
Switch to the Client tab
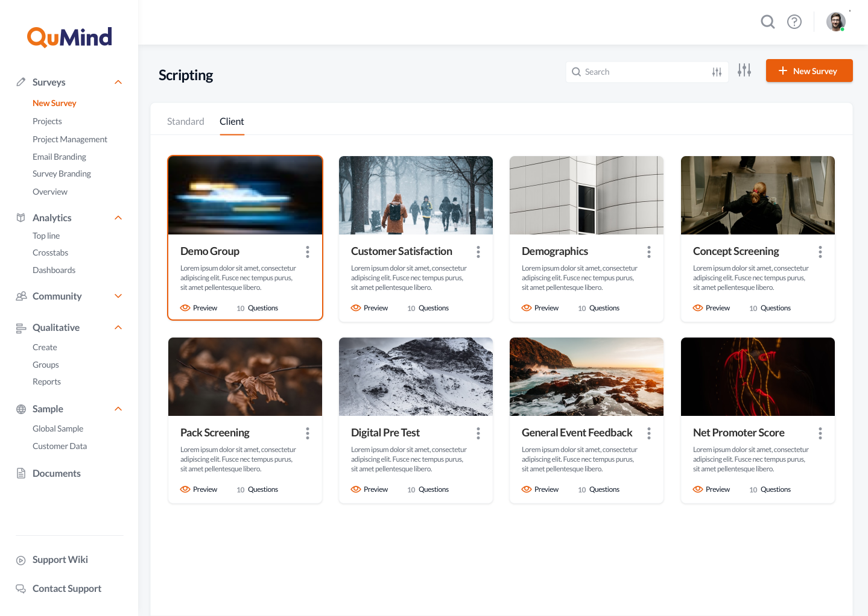[232, 121]
